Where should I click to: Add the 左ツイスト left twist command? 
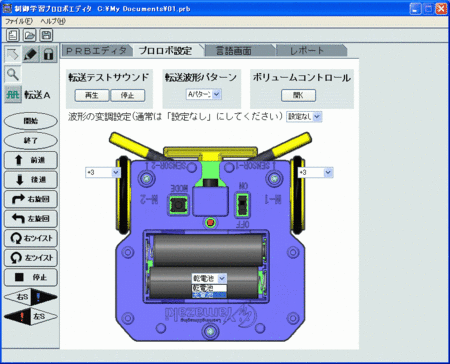(x=31, y=258)
